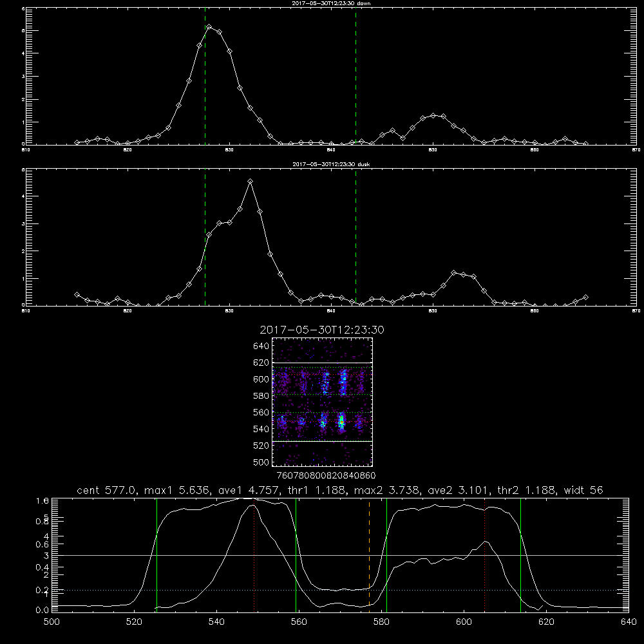Screen dimensions: 644x644
Task: Click x-axis label 640 of lowest profile plot
Action: (x=629, y=622)
